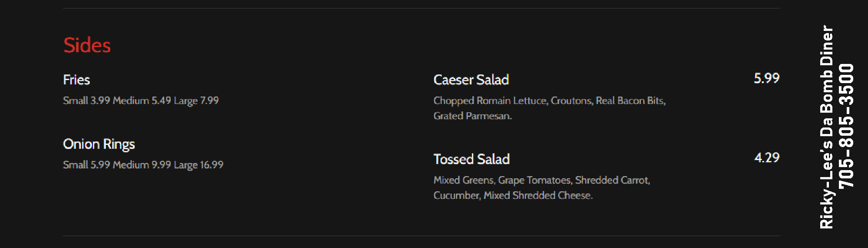Click the red Sides section heading

tap(87, 45)
